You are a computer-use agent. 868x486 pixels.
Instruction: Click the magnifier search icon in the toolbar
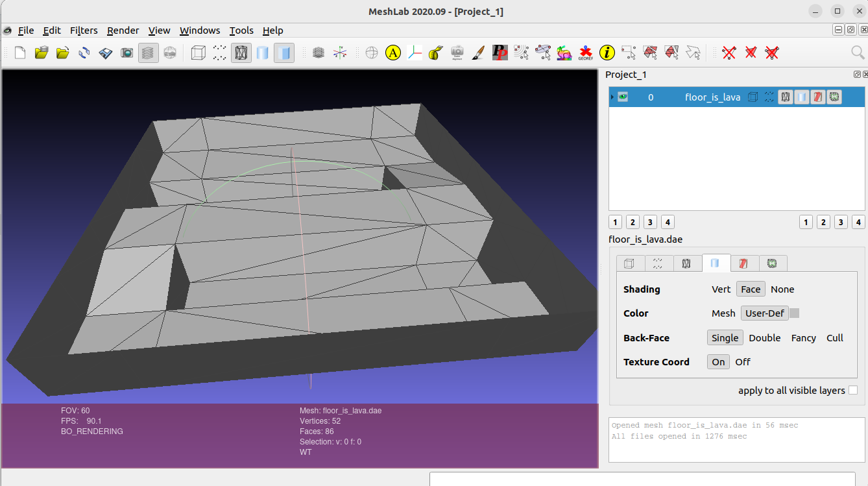(858, 53)
